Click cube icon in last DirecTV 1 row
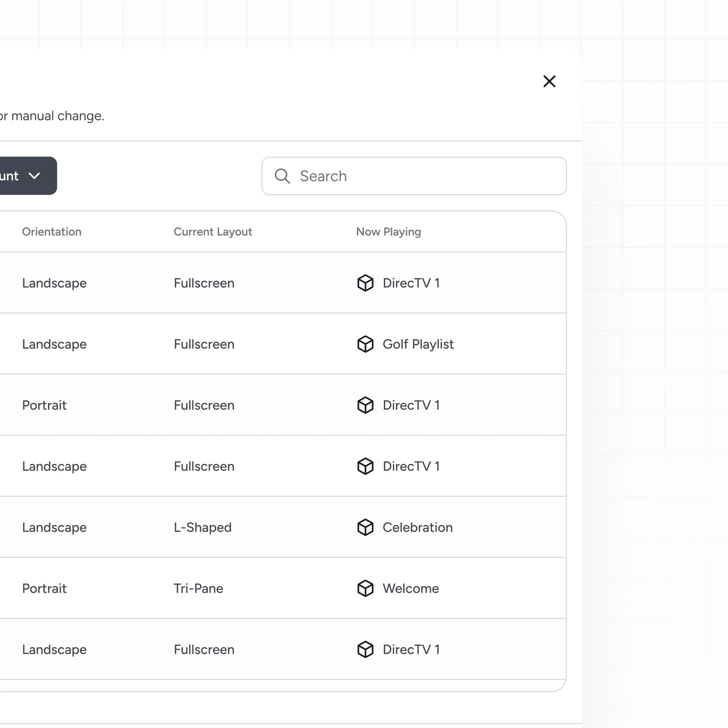Viewport: 728px width, 728px height. click(365, 649)
